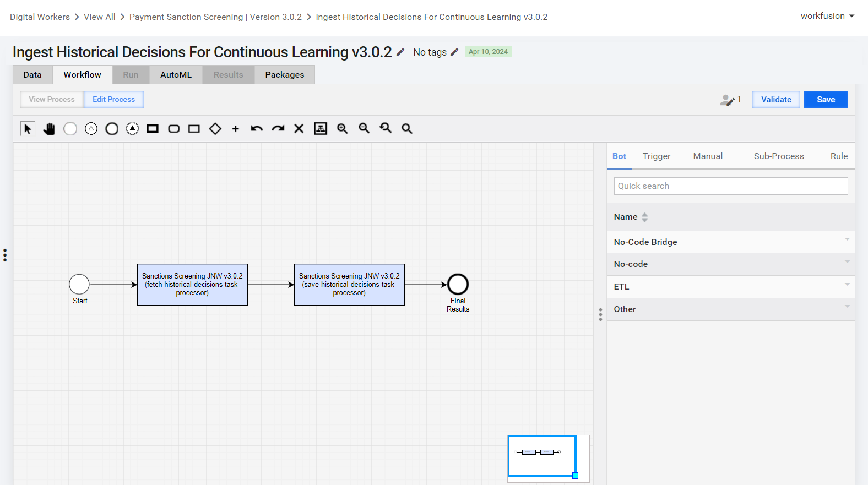Pick the thin-circle start event shape
868x485 pixels.
click(x=70, y=128)
